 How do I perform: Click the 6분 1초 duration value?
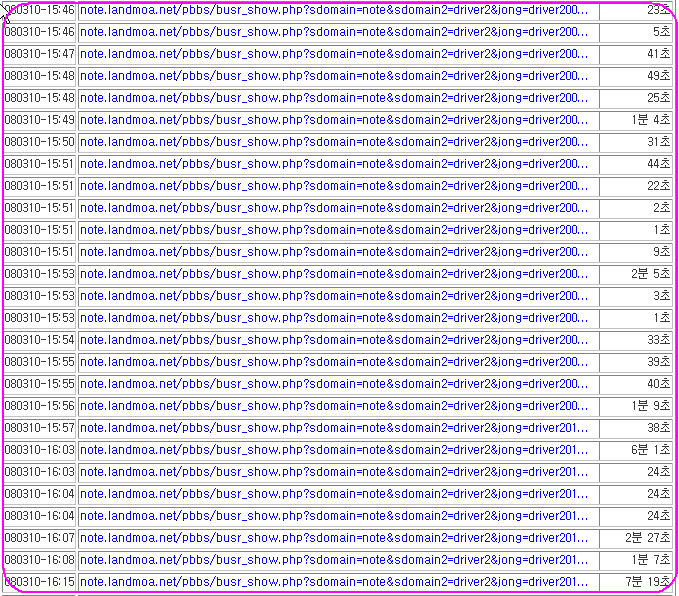coord(651,450)
